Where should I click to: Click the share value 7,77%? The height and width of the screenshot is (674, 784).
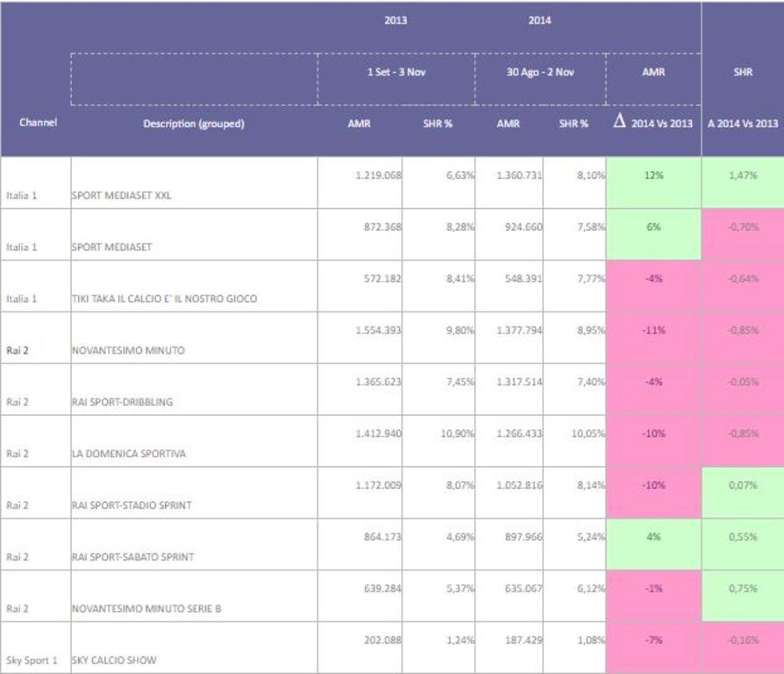591,278
